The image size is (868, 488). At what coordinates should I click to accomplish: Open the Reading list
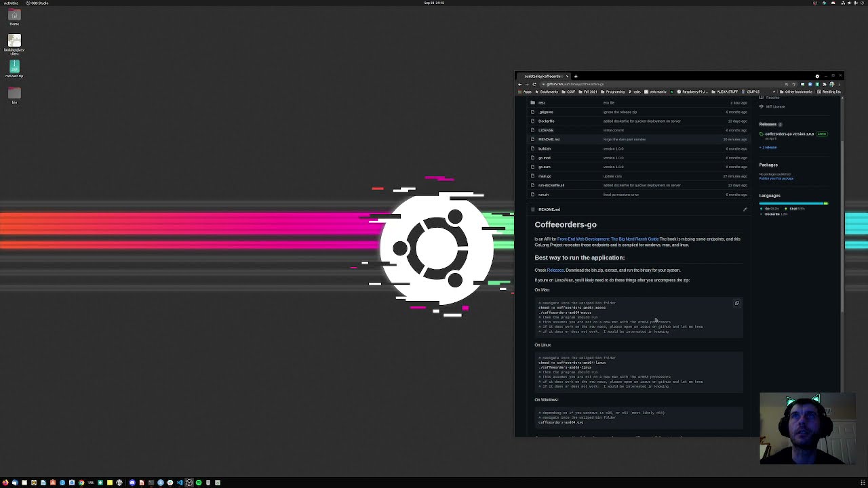click(x=830, y=91)
